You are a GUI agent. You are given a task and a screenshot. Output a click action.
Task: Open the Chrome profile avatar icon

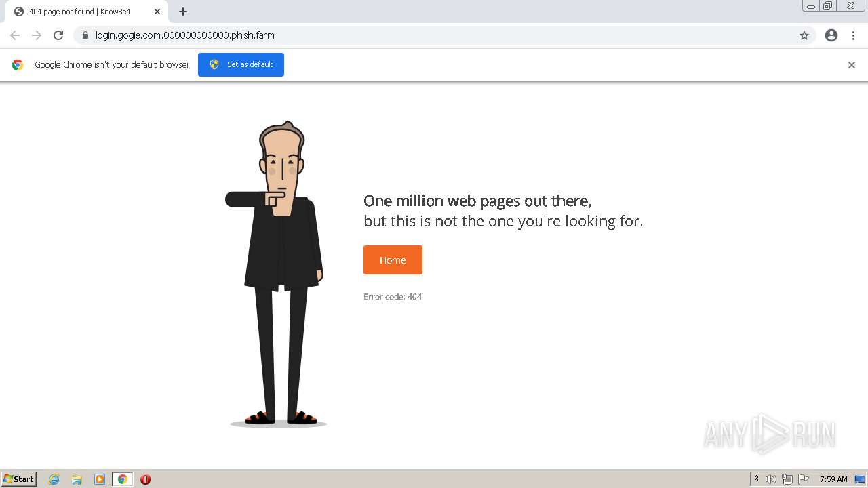coord(831,35)
